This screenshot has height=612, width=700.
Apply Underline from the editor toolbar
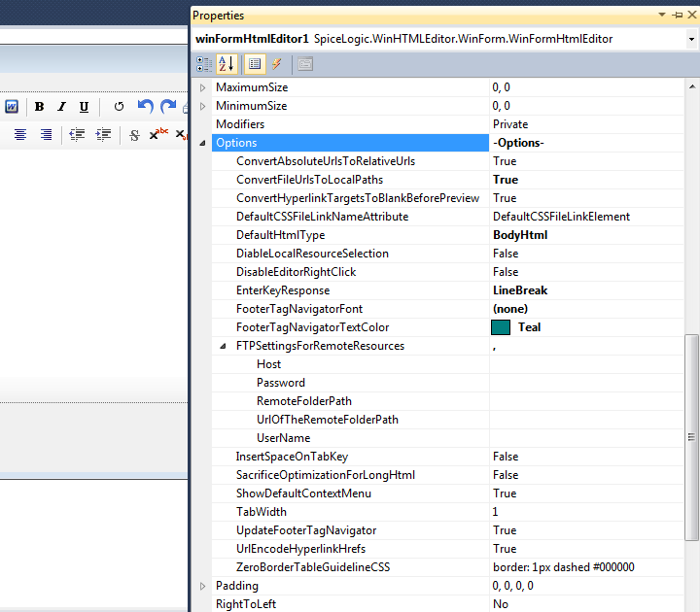(x=84, y=107)
